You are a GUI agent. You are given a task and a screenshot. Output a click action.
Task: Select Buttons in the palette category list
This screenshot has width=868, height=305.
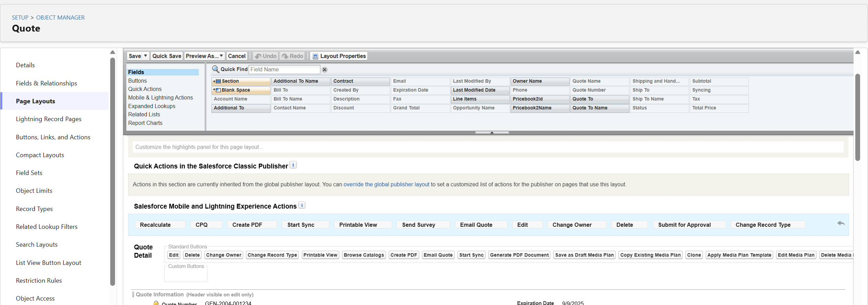point(137,81)
